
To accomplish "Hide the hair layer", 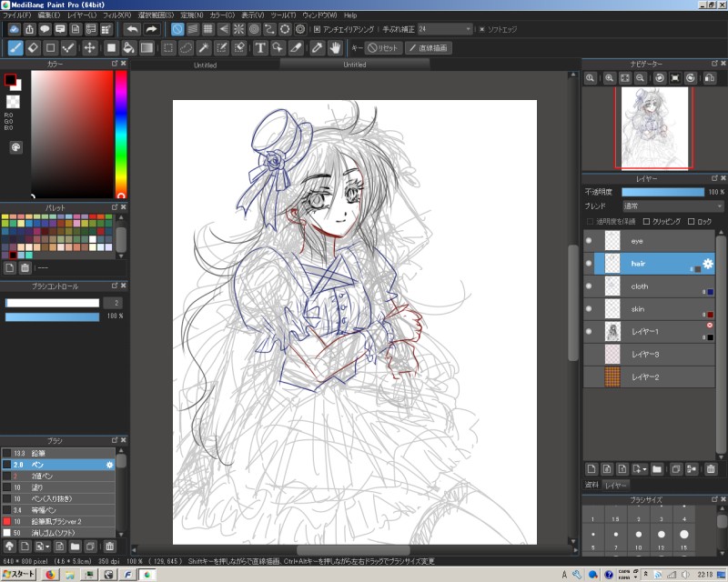I will click(589, 264).
